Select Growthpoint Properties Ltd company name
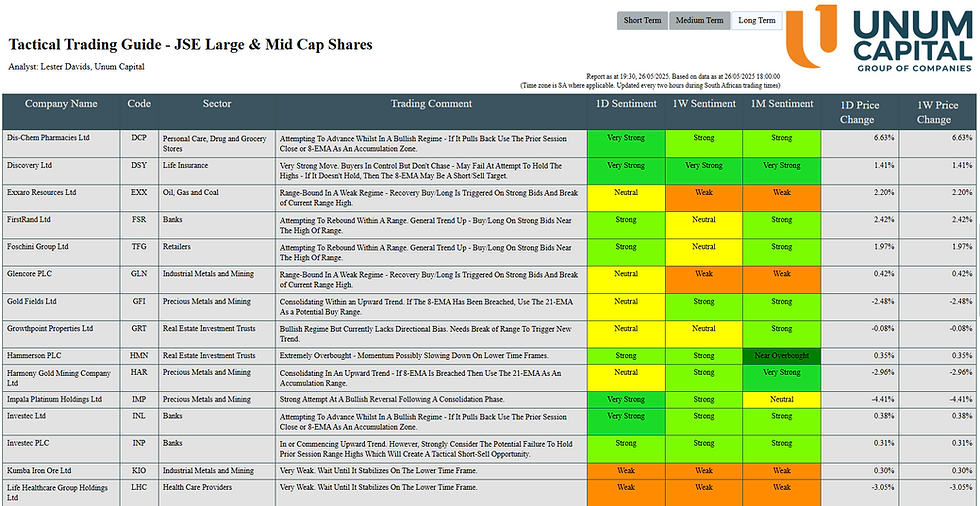 click(50, 328)
